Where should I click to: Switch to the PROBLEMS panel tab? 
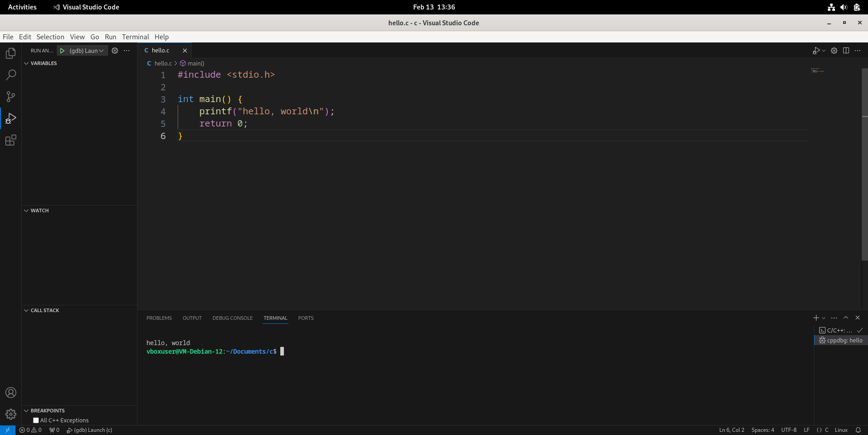(159, 318)
